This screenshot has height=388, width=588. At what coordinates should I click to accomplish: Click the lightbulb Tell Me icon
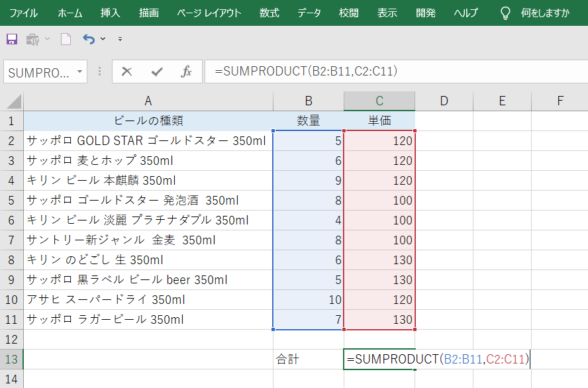505,13
